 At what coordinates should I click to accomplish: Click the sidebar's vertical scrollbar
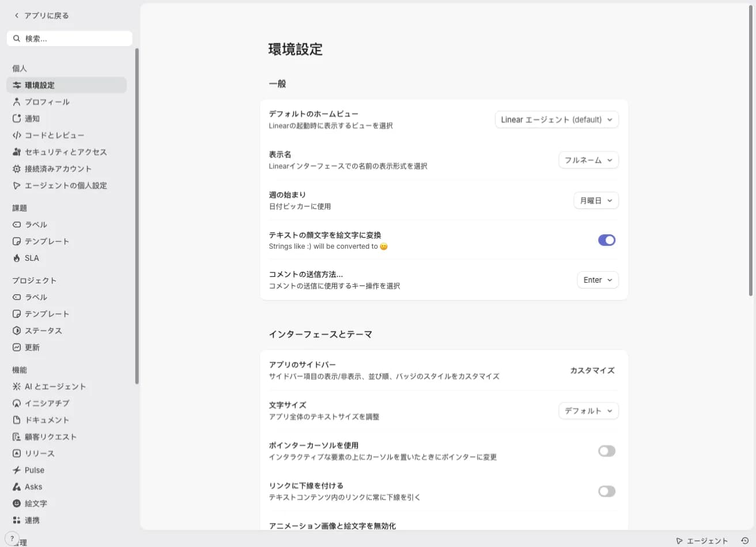pos(137,216)
